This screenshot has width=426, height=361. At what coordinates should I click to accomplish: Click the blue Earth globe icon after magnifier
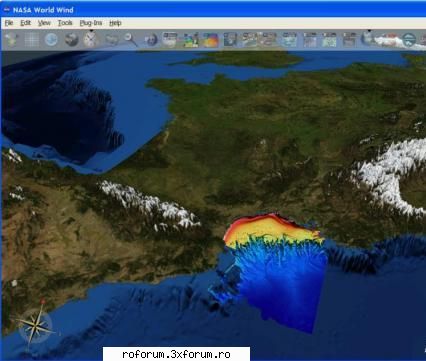(151, 40)
